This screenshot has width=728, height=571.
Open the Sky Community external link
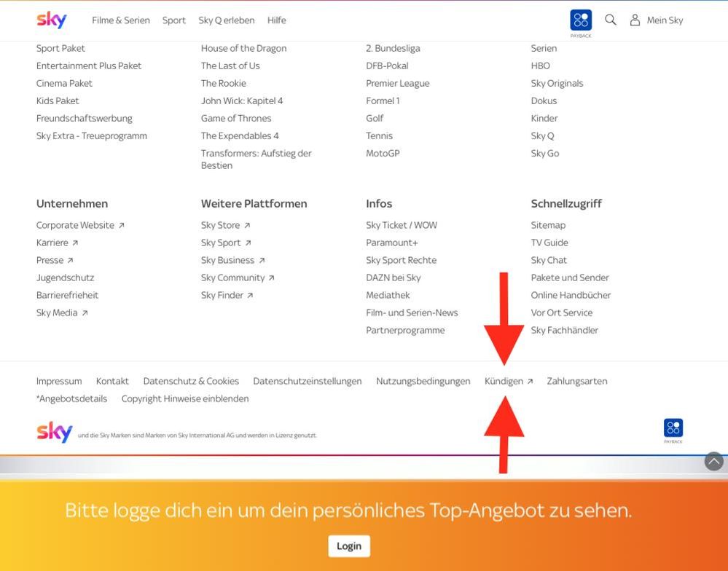(238, 277)
